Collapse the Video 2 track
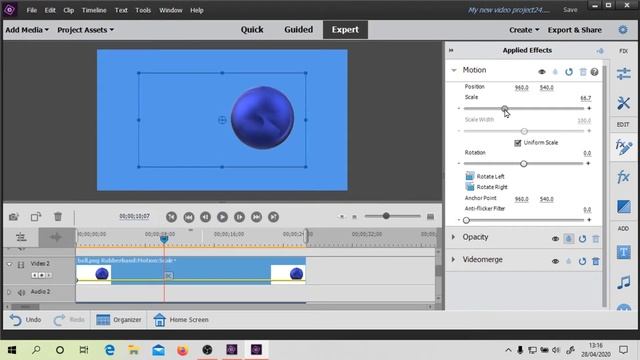 (x=9, y=264)
